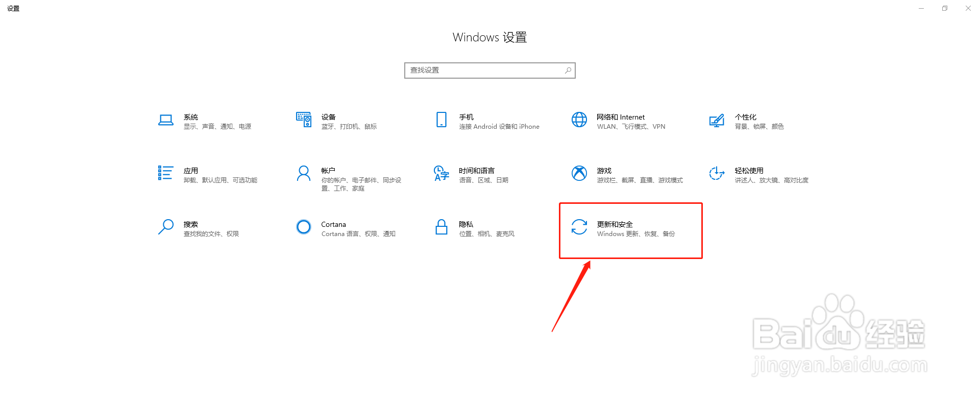Screen dimensions: 980x398
Task: Click the text Windows 更新、恢复、备份
Action: point(636,234)
